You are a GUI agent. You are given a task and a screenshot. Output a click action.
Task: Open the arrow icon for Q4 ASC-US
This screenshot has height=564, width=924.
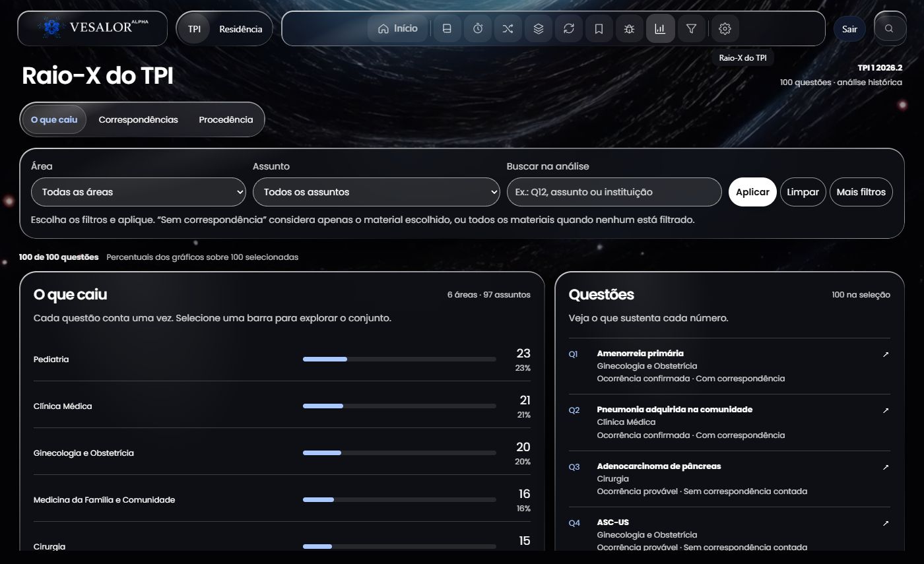tap(885, 523)
